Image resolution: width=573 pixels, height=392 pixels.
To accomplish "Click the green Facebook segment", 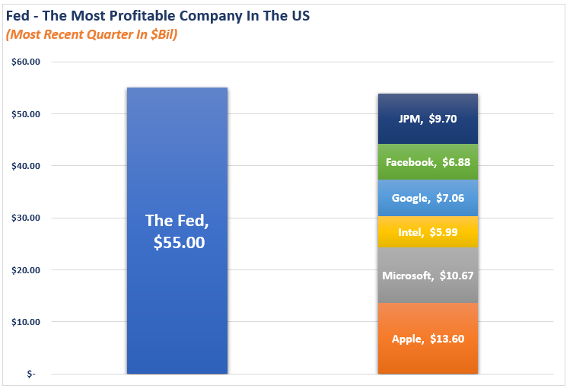I will tap(428, 161).
